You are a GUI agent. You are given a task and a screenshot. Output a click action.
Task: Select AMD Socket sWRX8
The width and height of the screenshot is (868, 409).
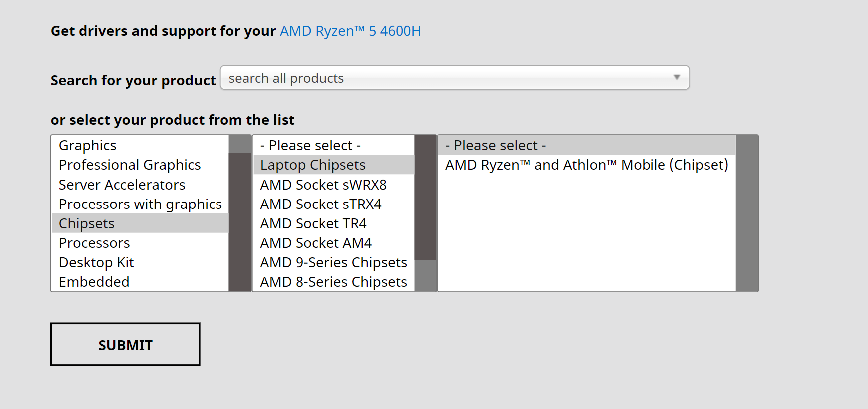(334, 185)
